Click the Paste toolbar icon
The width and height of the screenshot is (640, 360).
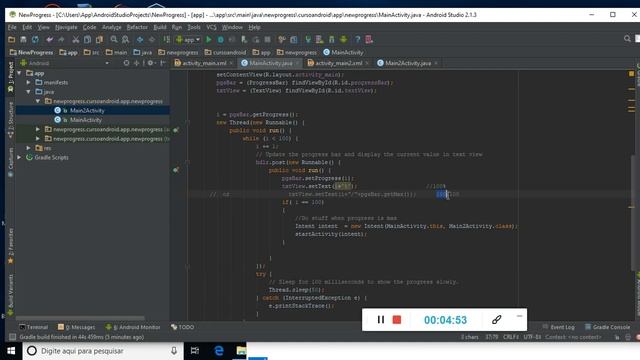click(99, 40)
